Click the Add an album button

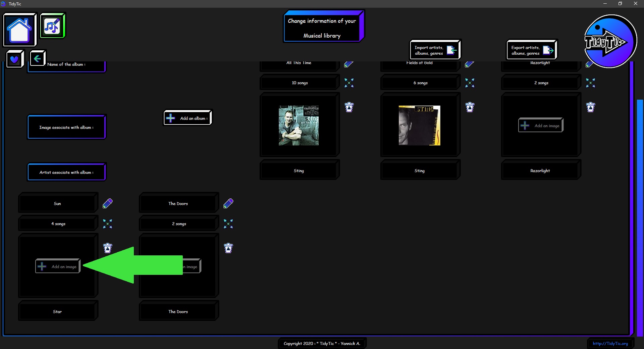(188, 118)
